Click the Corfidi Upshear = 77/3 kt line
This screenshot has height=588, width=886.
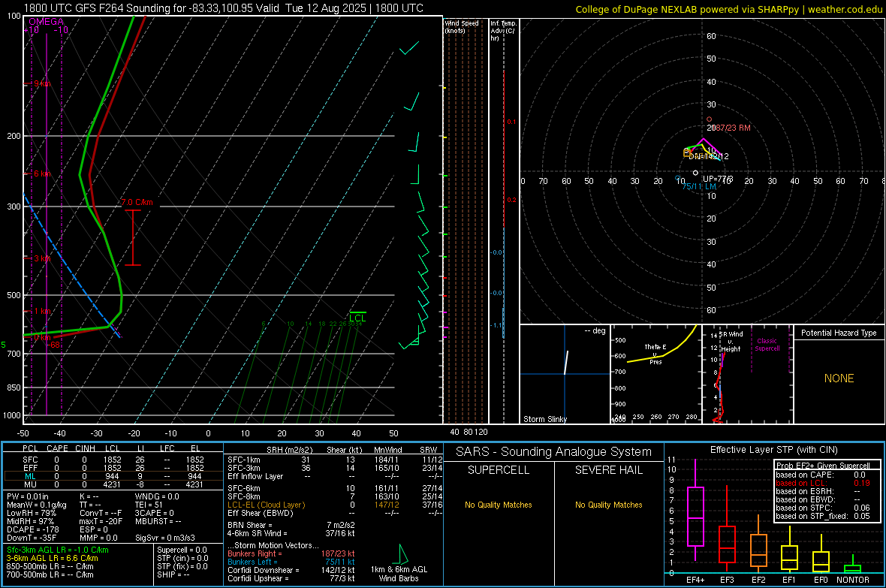pyautogui.click(x=291, y=578)
